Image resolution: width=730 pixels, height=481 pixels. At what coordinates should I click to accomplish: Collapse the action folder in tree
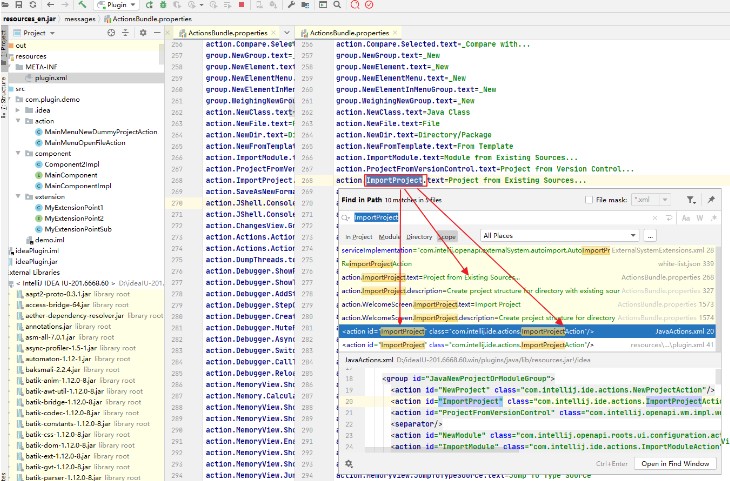click(x=18, y=121)
